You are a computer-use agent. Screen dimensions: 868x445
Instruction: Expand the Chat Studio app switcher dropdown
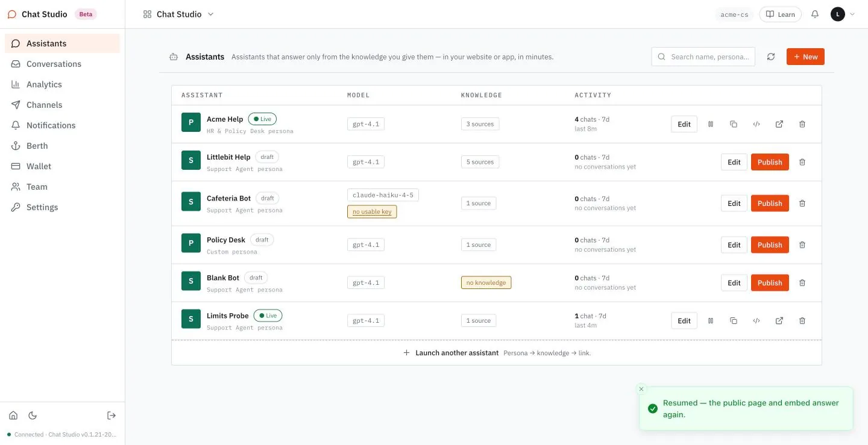(x=178, y=14)
